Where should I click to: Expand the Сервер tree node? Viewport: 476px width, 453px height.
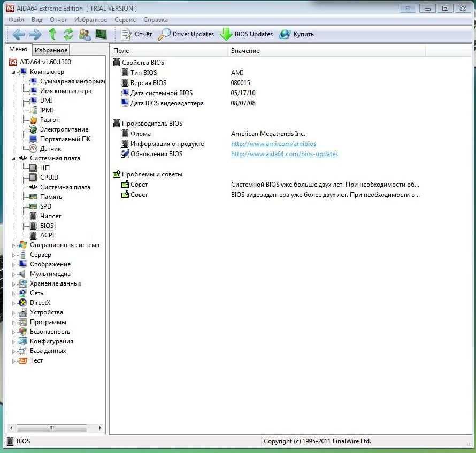point(13,255)
